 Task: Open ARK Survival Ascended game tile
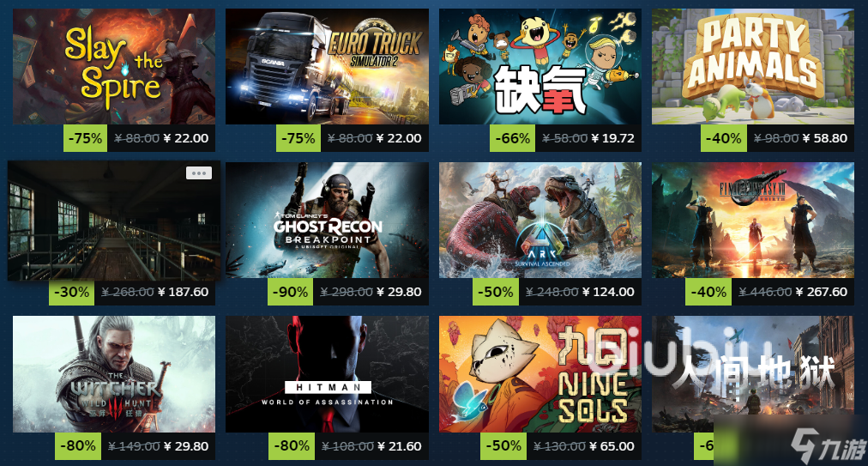tap(540, 220)
